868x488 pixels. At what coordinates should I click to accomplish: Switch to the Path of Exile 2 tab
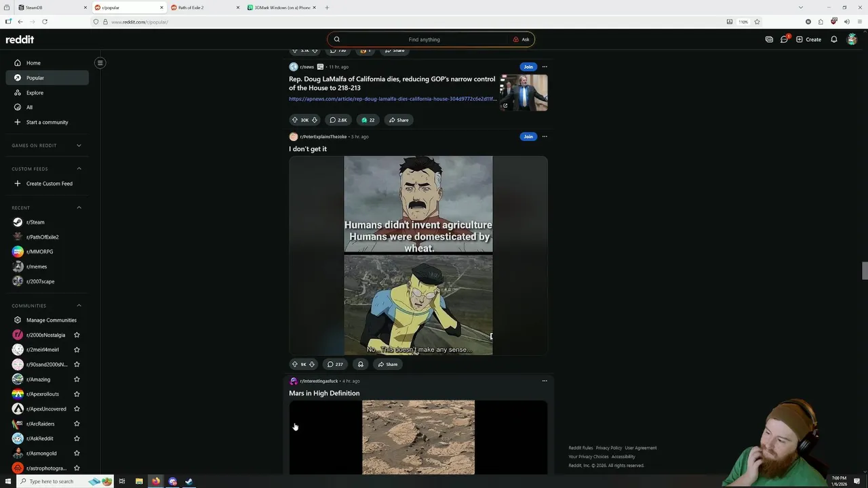[x=205, y=7]
